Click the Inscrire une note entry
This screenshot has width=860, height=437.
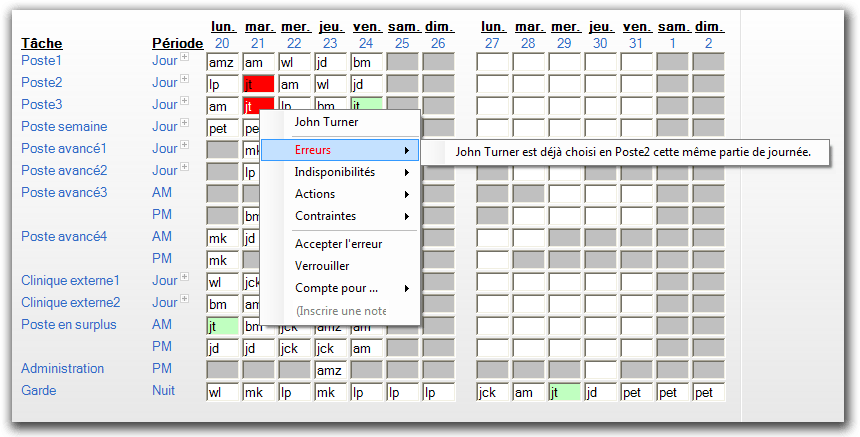[340, 311]
